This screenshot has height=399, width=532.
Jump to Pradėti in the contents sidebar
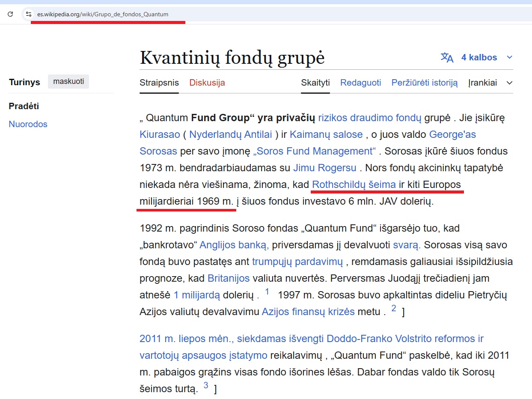tap(24, 106)
